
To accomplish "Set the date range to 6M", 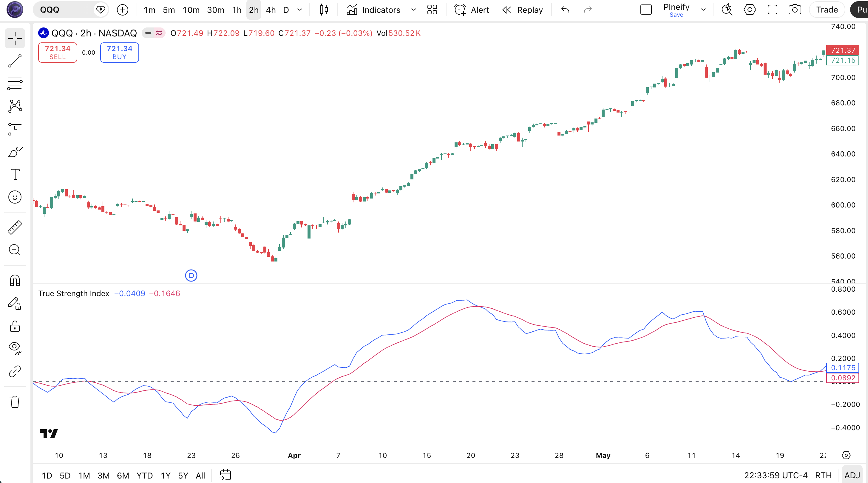I will pos(123,475).
